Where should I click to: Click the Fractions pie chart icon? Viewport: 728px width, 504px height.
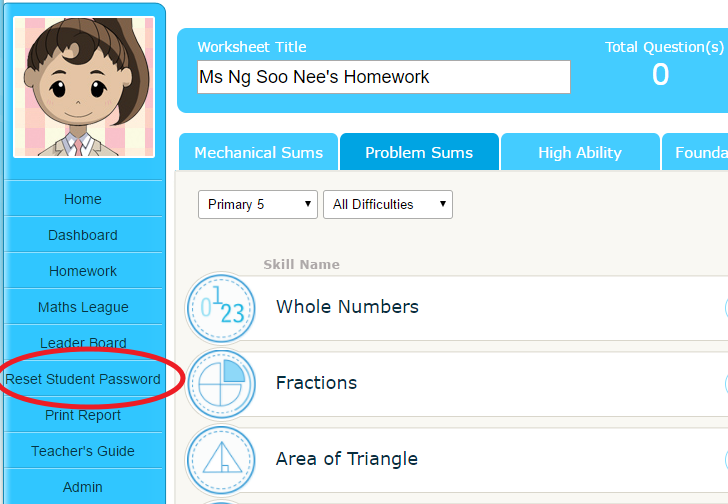(221, 384)
